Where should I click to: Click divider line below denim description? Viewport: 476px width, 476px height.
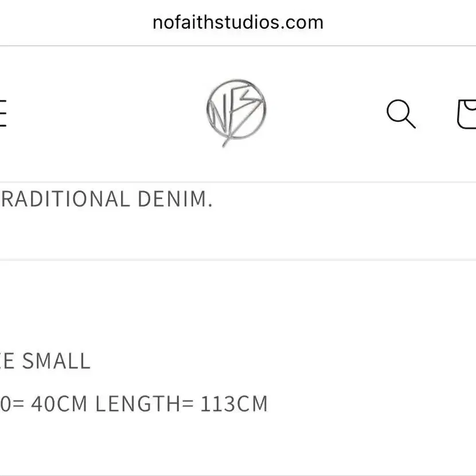click(238, 260)
